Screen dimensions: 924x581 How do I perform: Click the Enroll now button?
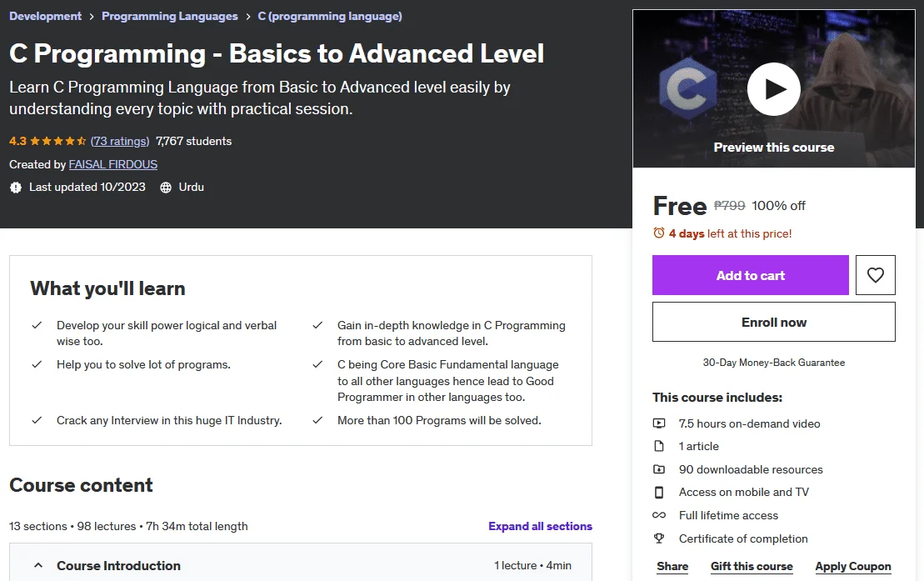[773, 322]
